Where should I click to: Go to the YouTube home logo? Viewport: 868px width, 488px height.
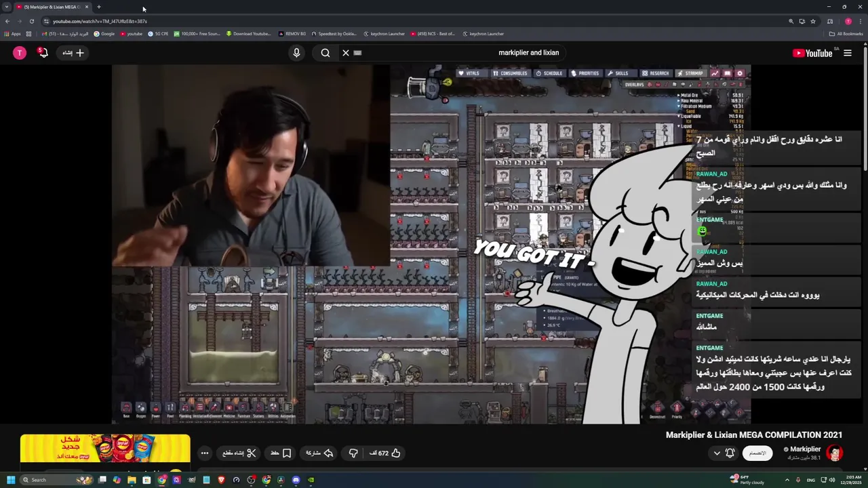(x=812, y=53)
